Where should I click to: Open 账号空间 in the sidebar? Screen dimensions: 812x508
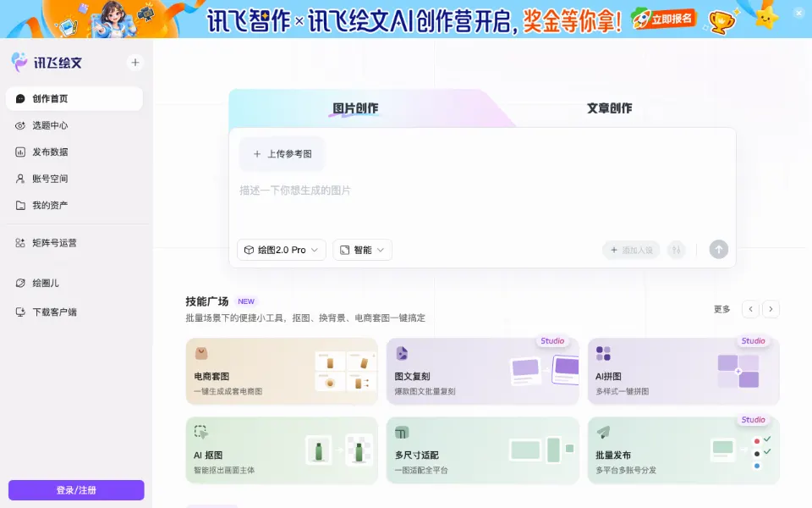click(74, 179)
